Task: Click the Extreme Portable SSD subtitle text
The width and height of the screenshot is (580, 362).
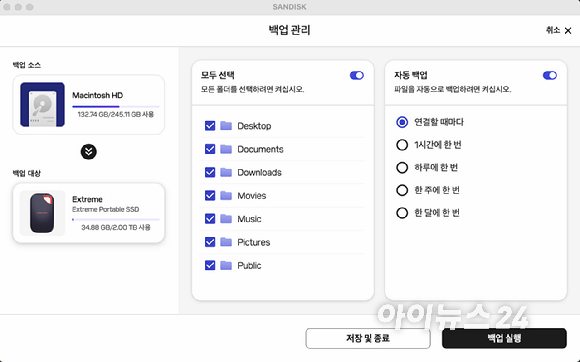Action: pos(106,210)
